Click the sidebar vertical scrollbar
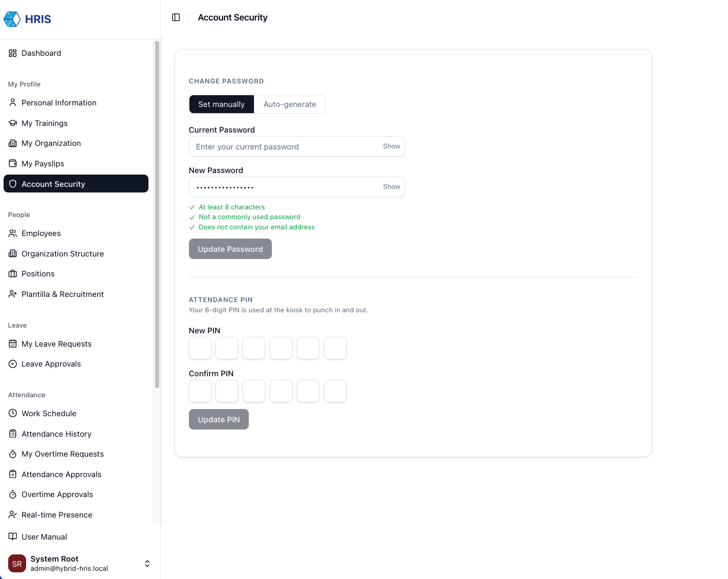Screen dimensions: 728x579 tap(157, 215)
